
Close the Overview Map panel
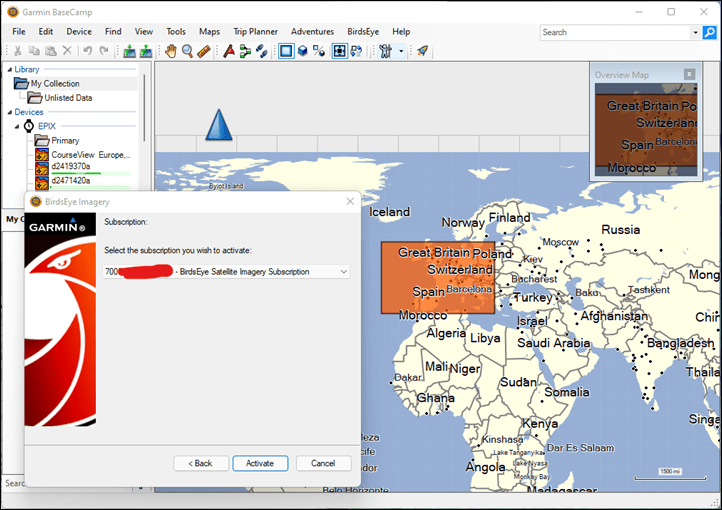pos(689,74)
